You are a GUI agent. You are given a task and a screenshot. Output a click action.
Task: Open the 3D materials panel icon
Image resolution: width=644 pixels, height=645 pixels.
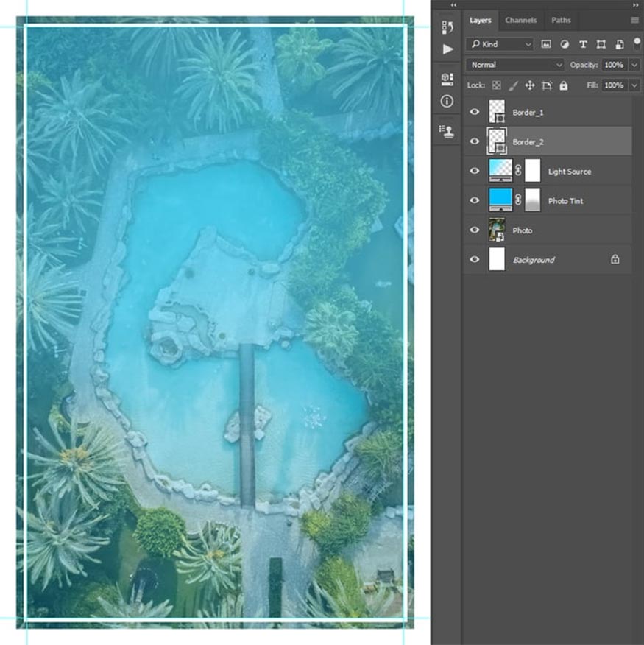tap(447, 80)
